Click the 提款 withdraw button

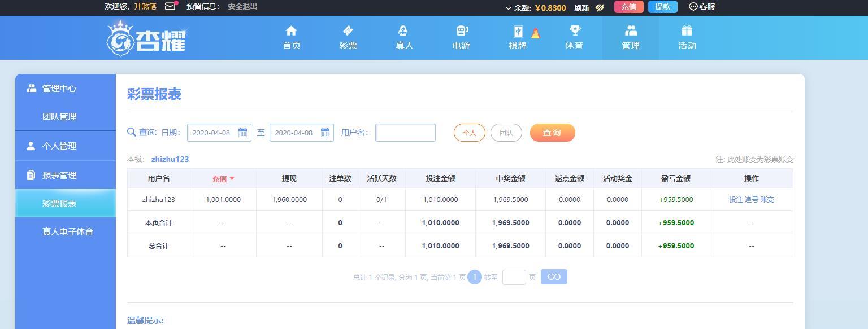(x=662, y=7)
